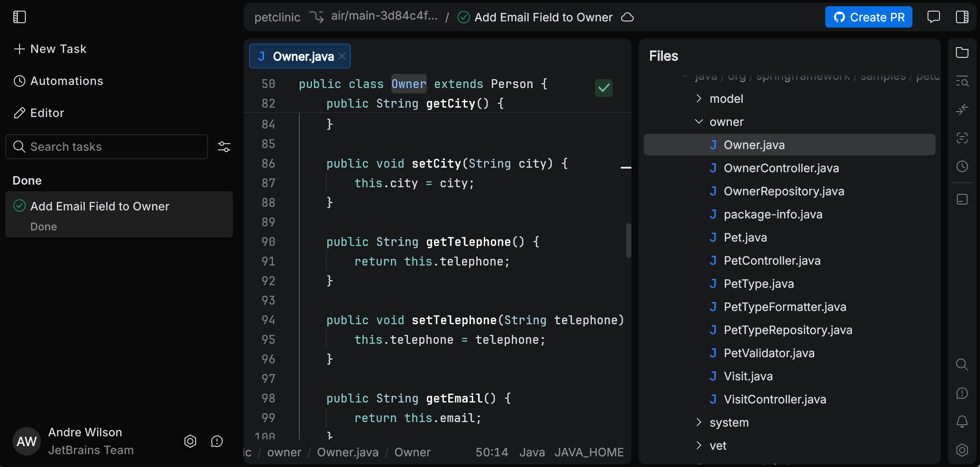Open the Files folder tool icon
This screenshot has height=467, width=980.
pos(962,52)
